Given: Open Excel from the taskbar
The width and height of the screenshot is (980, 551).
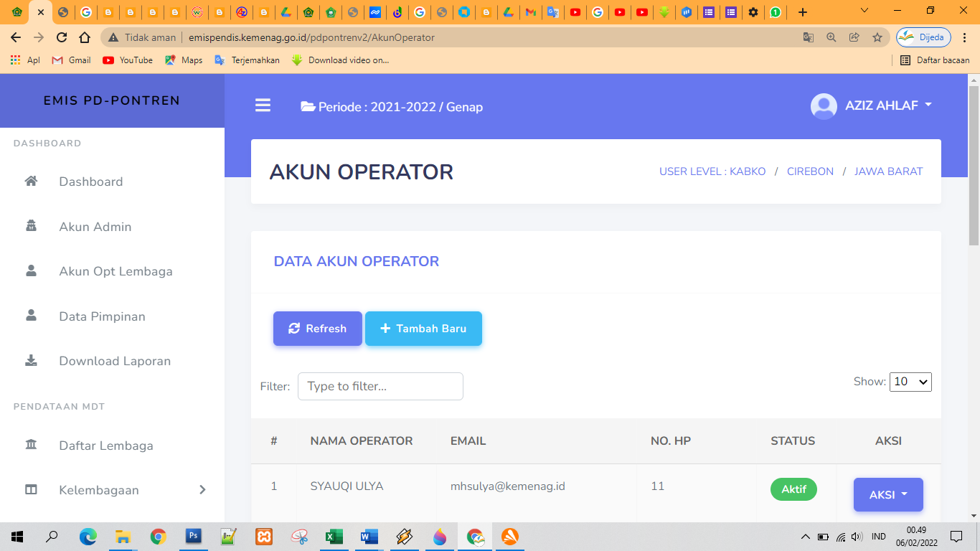Looking at the screenshot, I should click(x=334, y=536).
